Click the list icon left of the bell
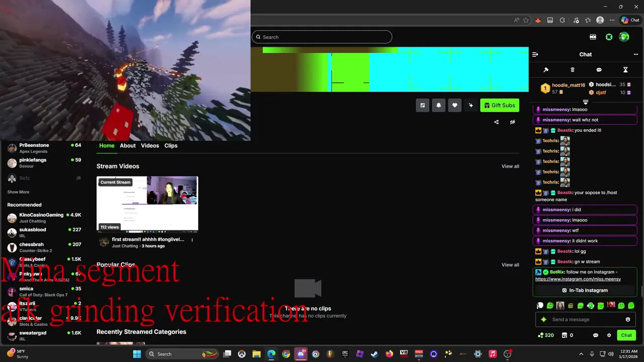The height and width of the screenshot is (362, 644). click(423, 105)
